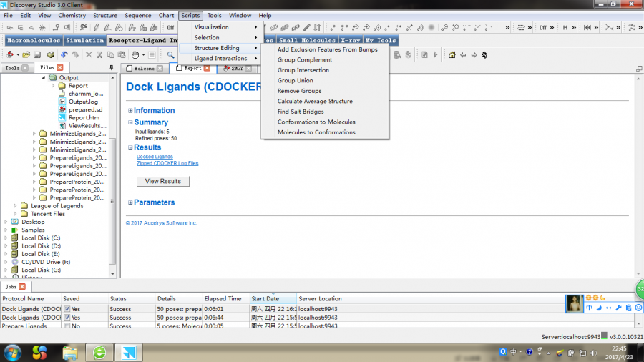644x362 pixels.
Task: Expand Local Disk (C:) node
Action: pyautogui.click(x=6, y=238)
